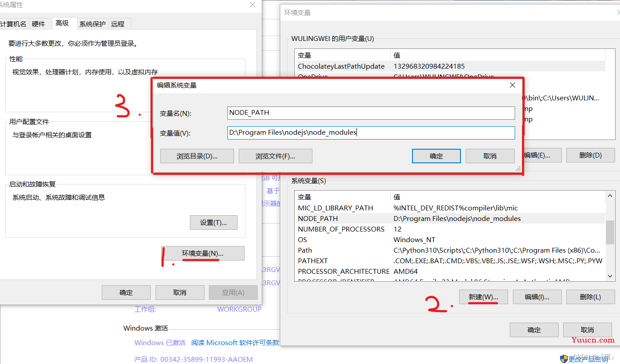Click 新建(W)... for system variables

click(x=483, y=297)
